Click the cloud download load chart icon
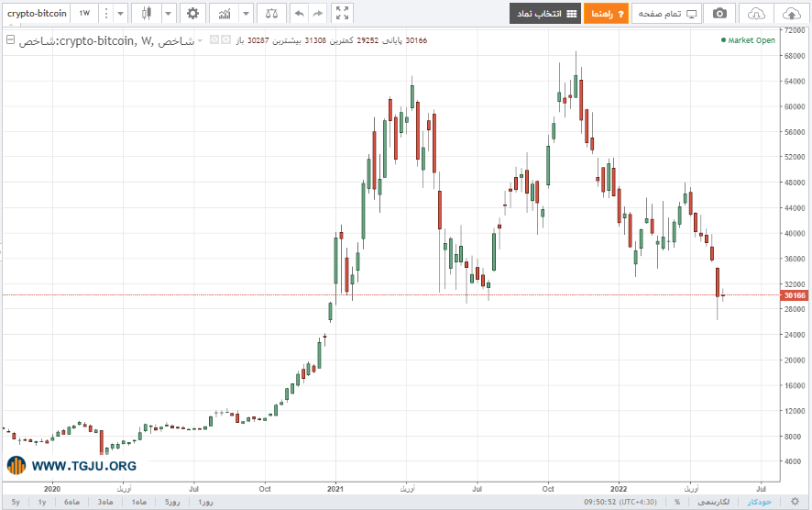Image resolution: width=812 pixels, height=510 pixels. (756, 14)
